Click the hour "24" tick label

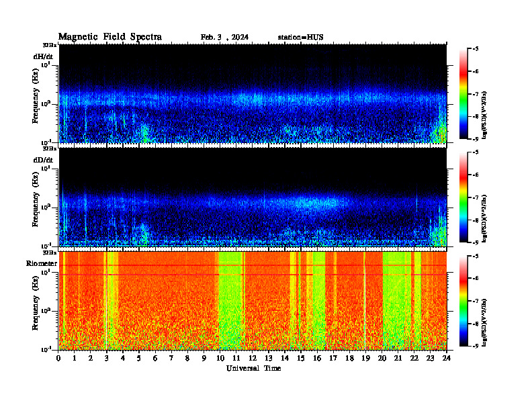[447, 359]
